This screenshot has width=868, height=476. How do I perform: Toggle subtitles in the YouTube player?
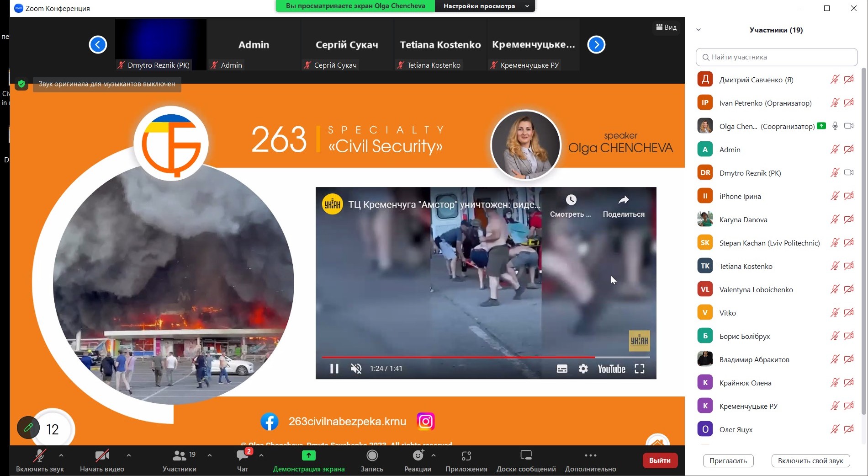point(562,369)
